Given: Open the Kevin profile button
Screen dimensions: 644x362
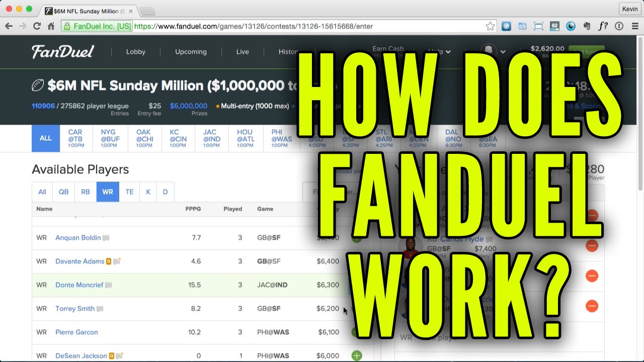Looking at the screenshot, I should 629,9.
